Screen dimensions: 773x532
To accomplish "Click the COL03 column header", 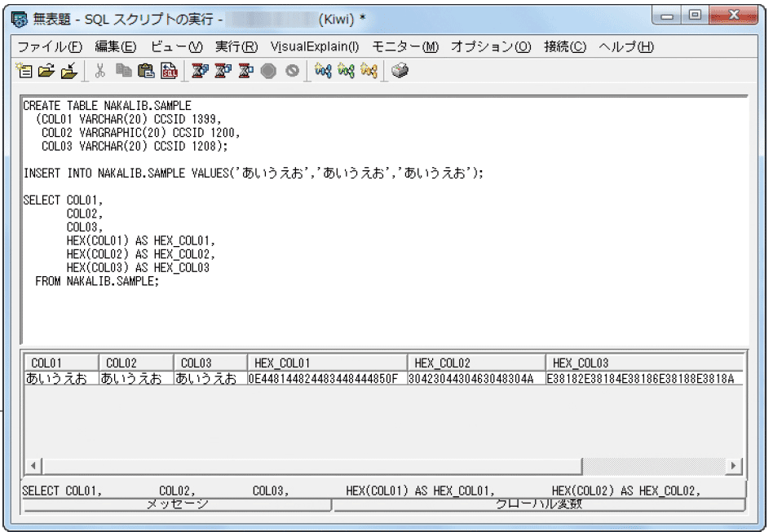I will pos(210,363).
